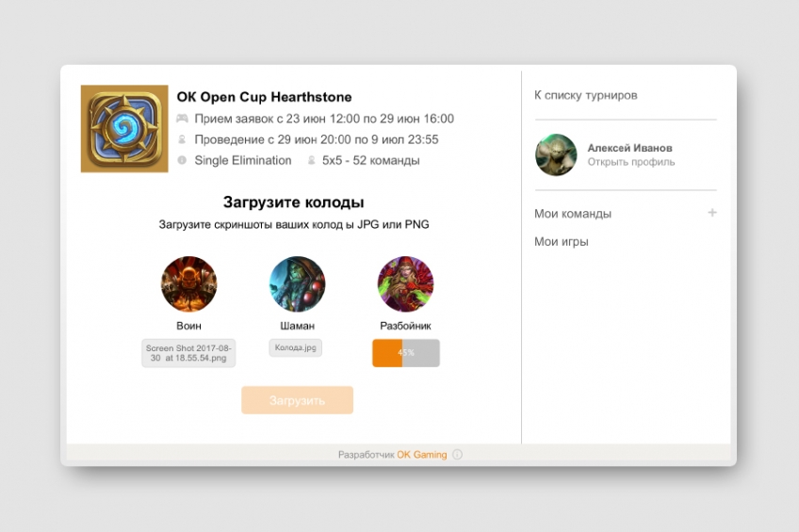
Task: Click the 45% upload progress bar
Action: coord(406,353)
